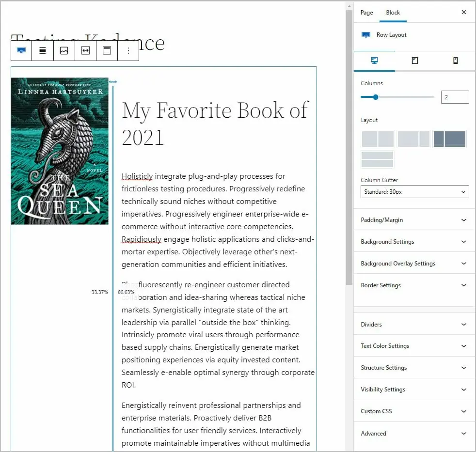476x452 pixels.
Task: Expand the Custom CSS panel
Action: pos(414,411)
